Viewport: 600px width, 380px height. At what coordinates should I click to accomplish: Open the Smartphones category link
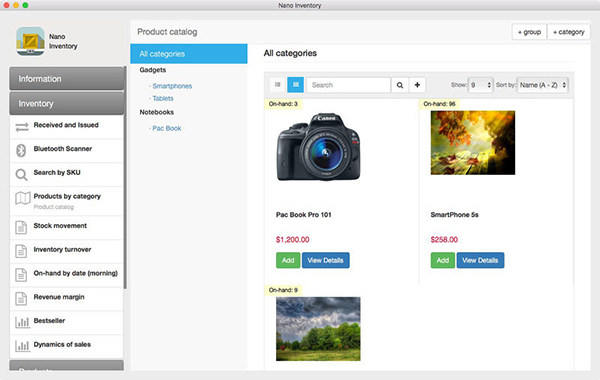pyautogui.click(x=172, y=86)
